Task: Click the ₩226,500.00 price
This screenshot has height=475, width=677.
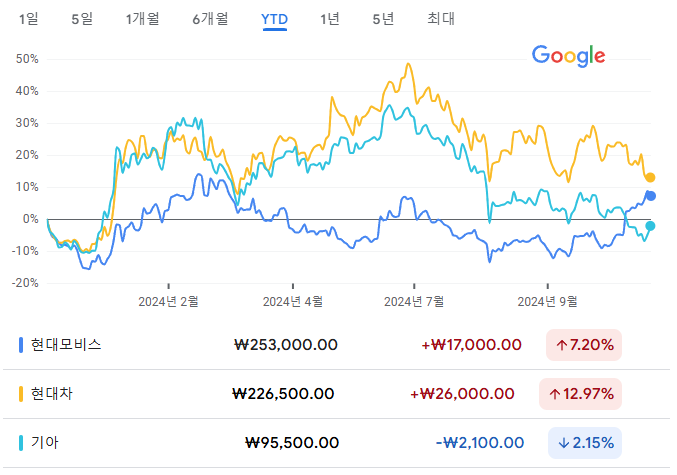Action: coord(283,394)
